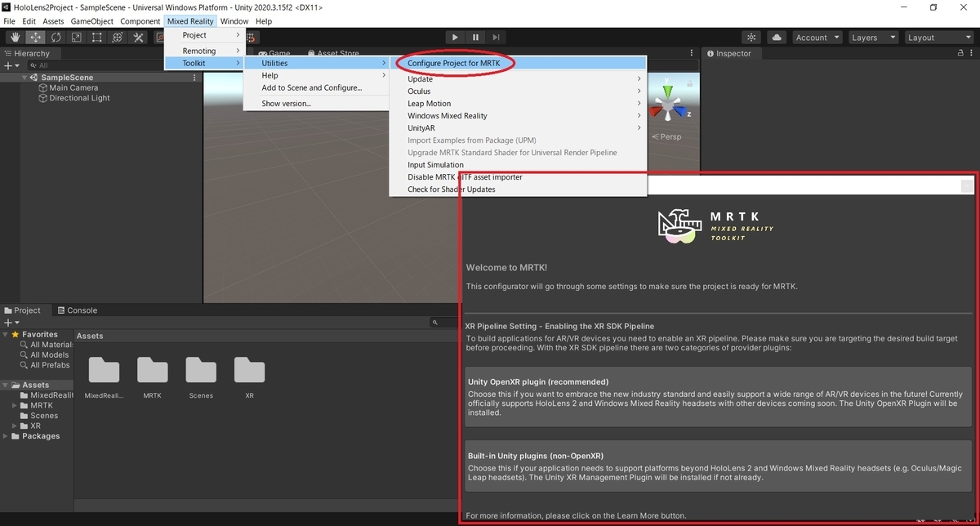Viewport: 980px width, 526px height.
Task: Open the Windows Mixed Reality submenu
Action: coord(518,116)
